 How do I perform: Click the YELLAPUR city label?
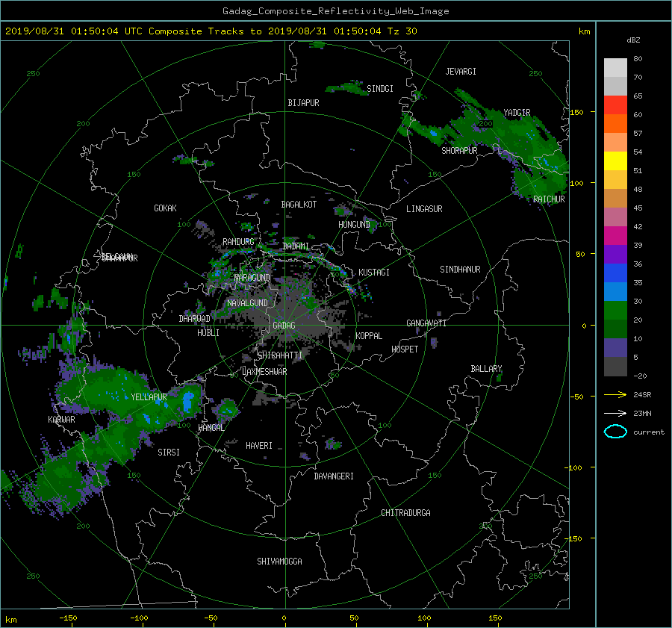tap(149, 397)
